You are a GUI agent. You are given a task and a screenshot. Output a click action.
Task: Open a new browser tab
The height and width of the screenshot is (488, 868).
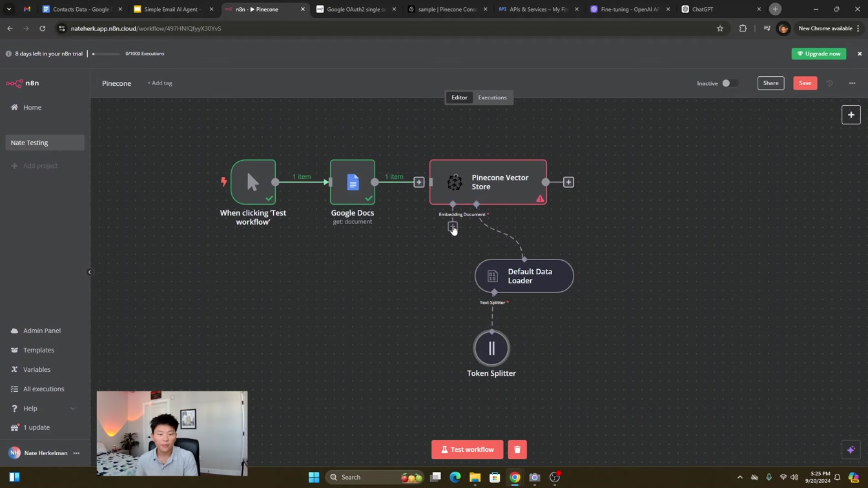(x=775, y=9)
